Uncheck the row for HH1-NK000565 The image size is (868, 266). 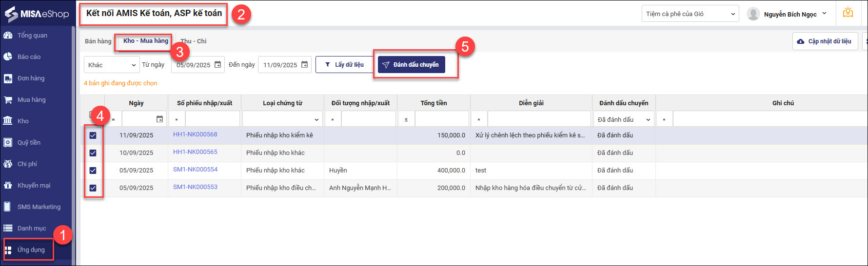(x=93, y=153)
